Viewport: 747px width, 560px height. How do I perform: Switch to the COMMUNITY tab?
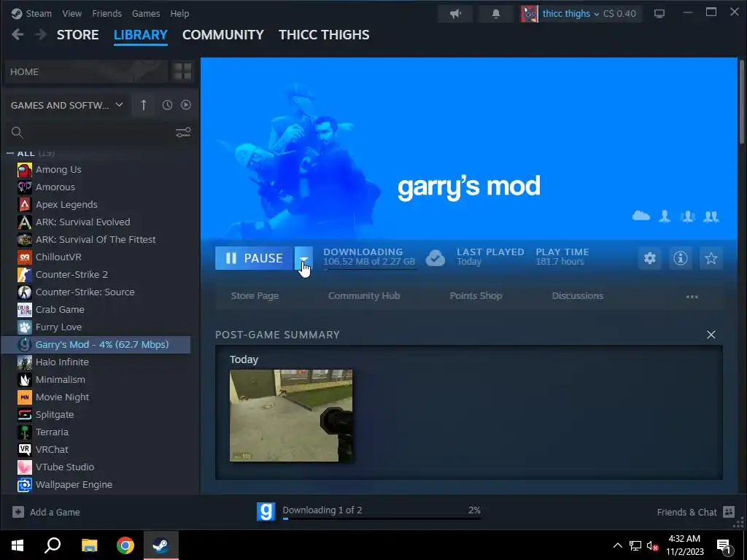click(x=223, y=35)
